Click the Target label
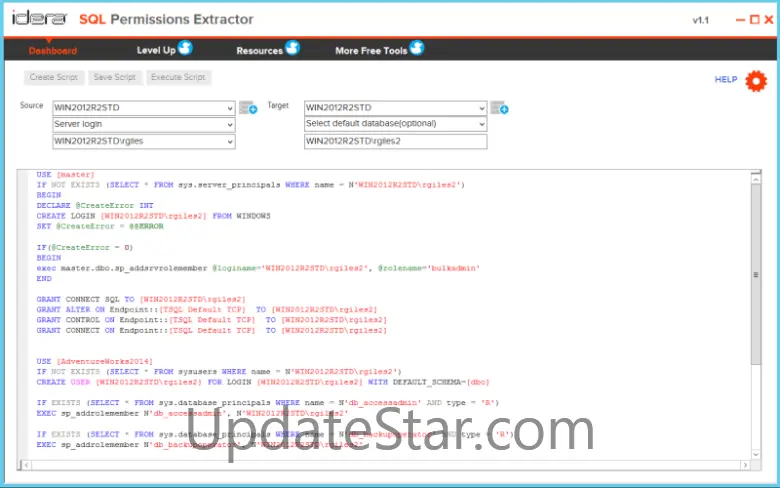Viewport: 780px width, 488px height. [278, 105]
